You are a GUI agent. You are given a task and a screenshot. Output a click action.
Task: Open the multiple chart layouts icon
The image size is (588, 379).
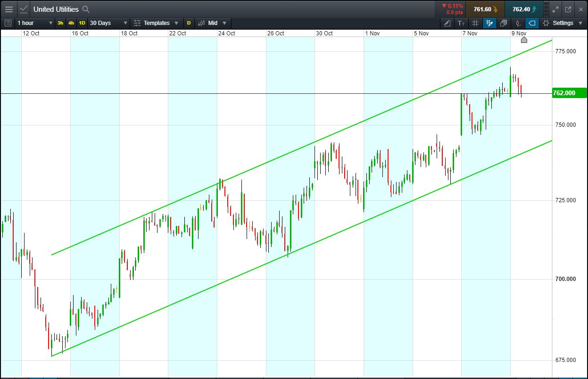504,23
